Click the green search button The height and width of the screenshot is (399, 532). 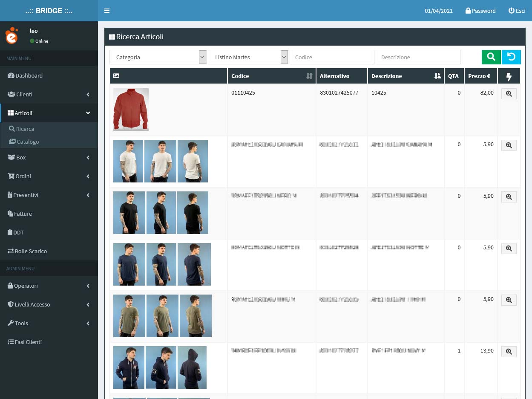click(491, 57)
